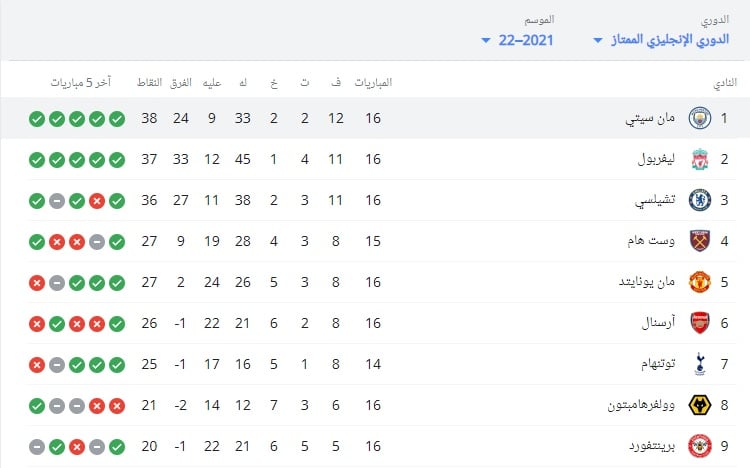Click the النقاط points column header
This screenshot has height=468, width=750.
(x=149, y=83)
